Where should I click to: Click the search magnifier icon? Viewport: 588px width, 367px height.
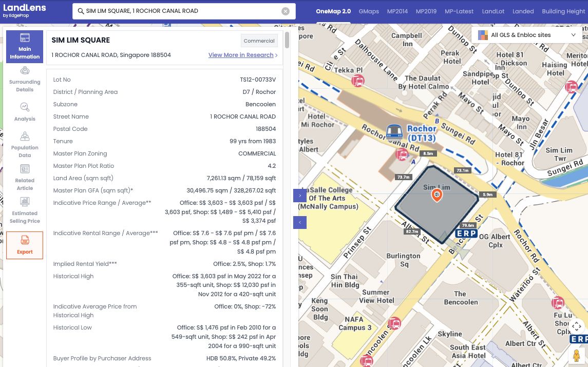(81, 11)
